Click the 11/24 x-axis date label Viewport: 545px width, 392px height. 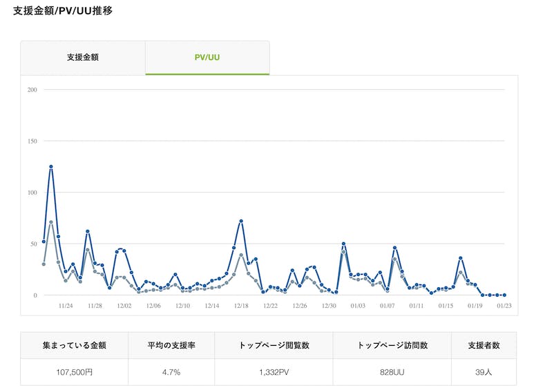point(66,306)
